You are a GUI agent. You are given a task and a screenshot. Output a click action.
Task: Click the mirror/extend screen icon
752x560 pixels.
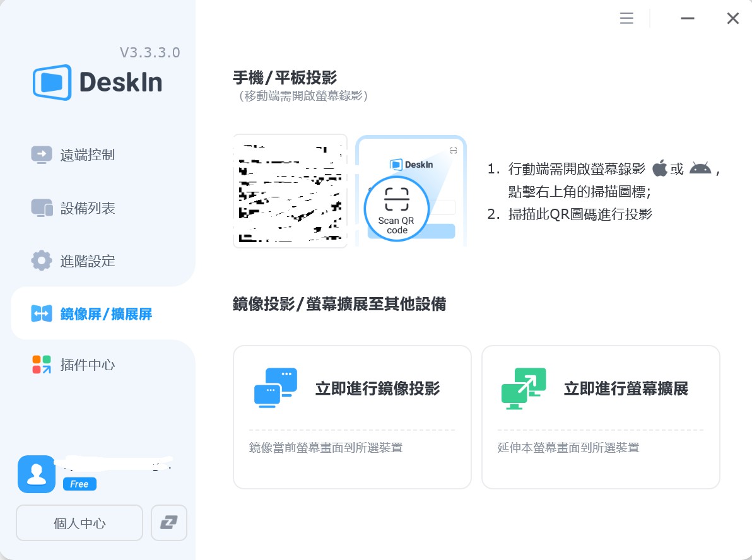coord(42,313)
